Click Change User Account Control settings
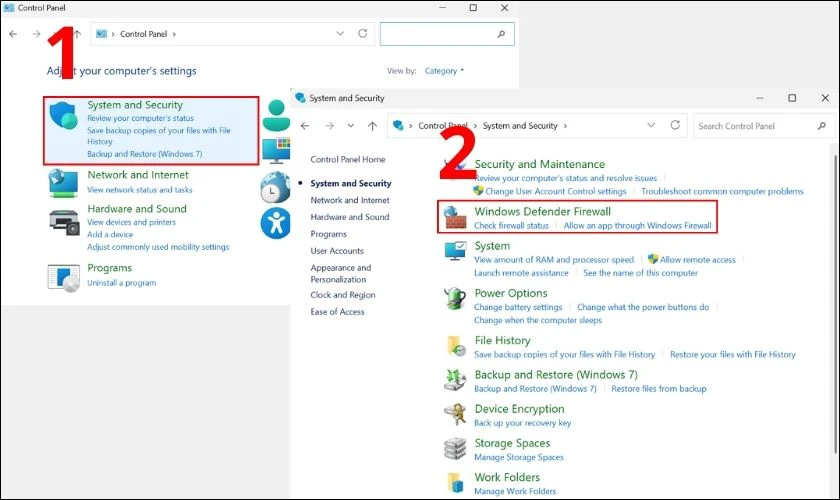The width and height of the screenshot is (840, 500). click(x=556, y=191)
